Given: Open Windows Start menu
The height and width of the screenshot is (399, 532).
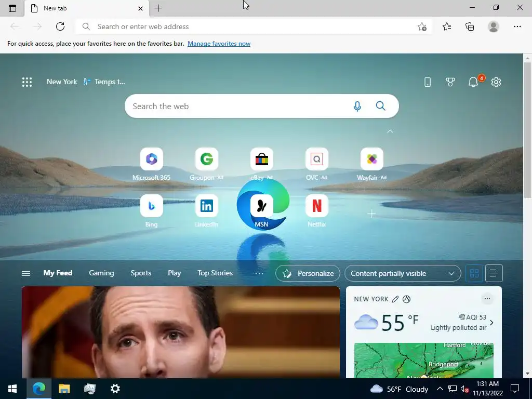Looking at the screenshot, I should coord(12,389).
